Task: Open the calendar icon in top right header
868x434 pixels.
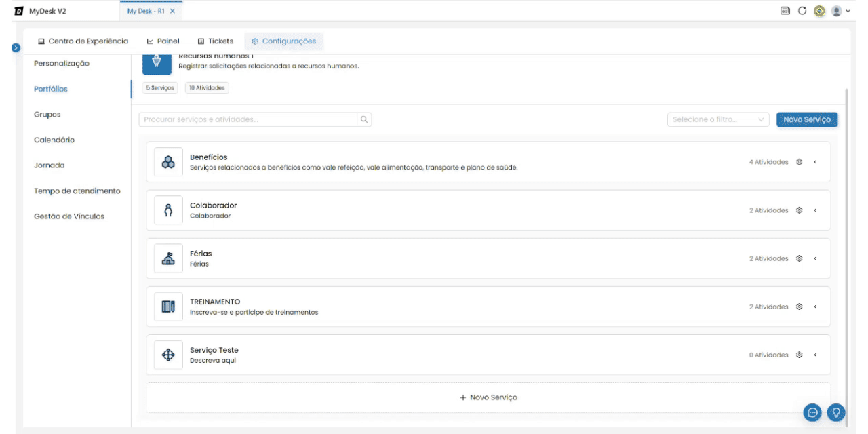Action: point(785,11)
